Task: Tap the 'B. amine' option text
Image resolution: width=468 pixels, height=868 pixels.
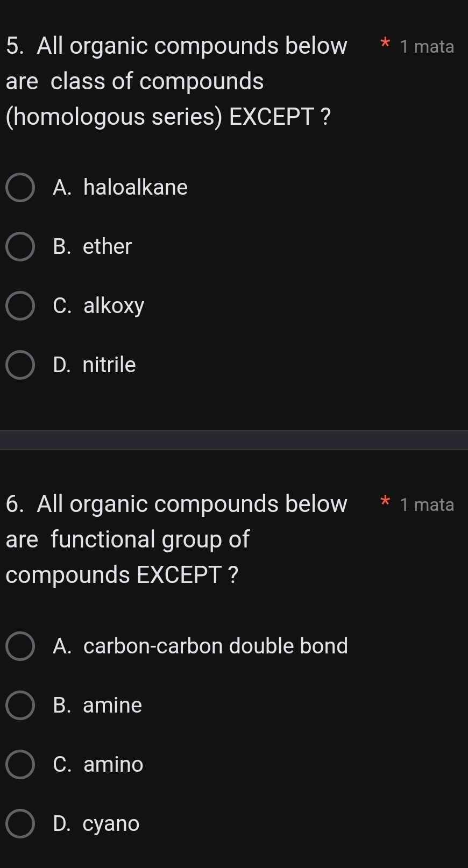Action: click(x=98, y=705)
